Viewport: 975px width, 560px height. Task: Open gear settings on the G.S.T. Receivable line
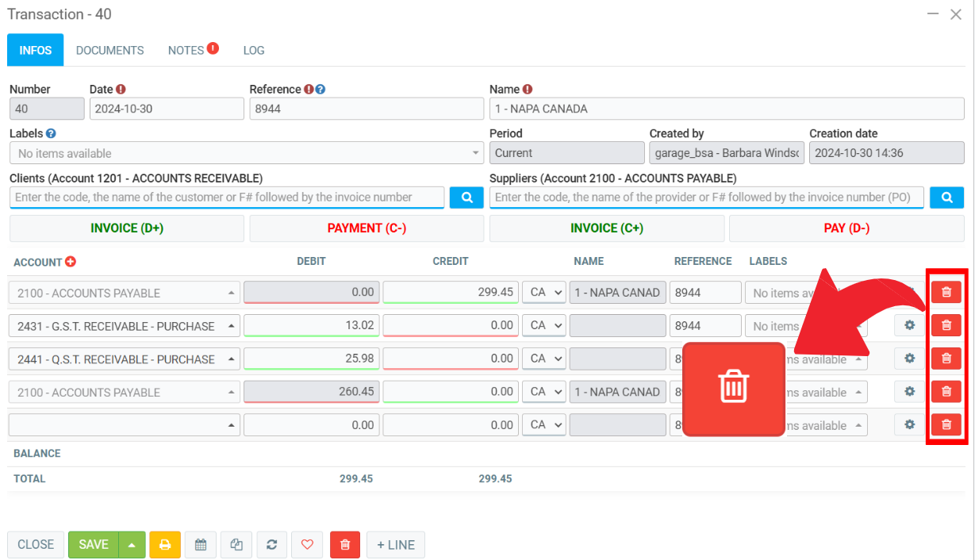(x=909, y=325)
